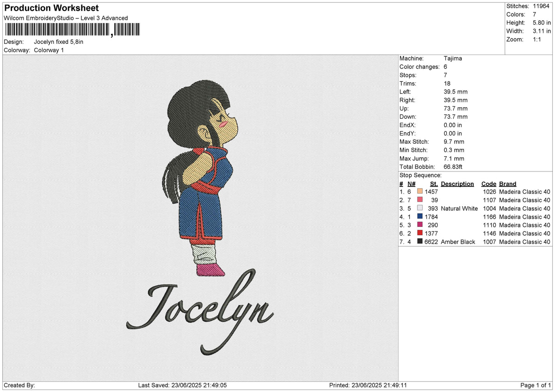
Task: Click the barcode under the worksheet title
Action: 72,30
